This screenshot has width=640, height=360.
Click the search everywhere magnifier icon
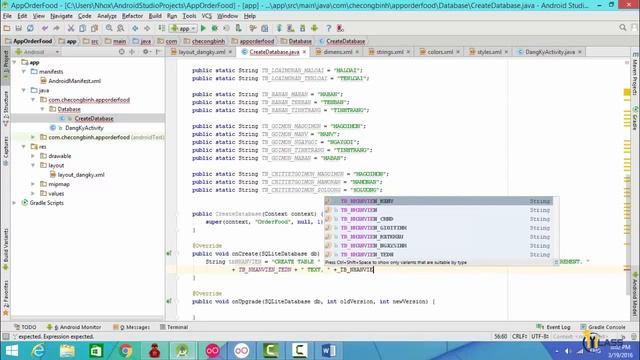point(622,28)
